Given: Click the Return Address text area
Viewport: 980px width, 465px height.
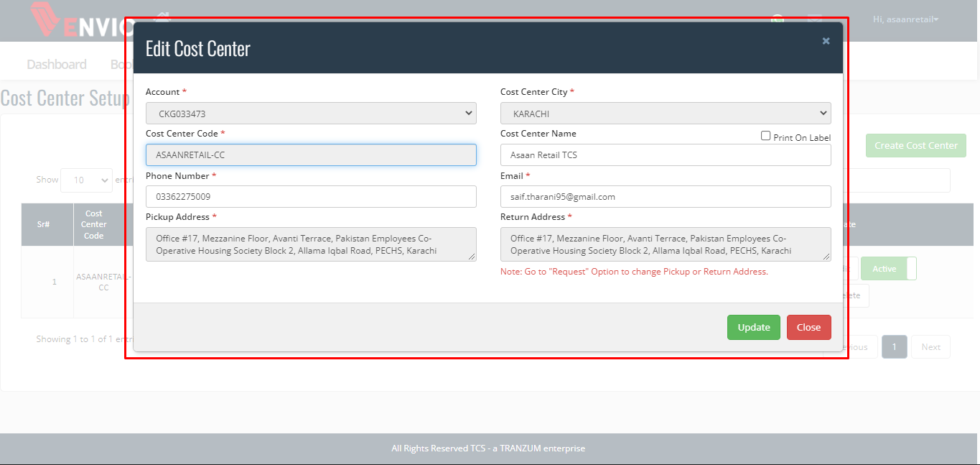Looking at the screenshot, I should [x=666, y=244].
